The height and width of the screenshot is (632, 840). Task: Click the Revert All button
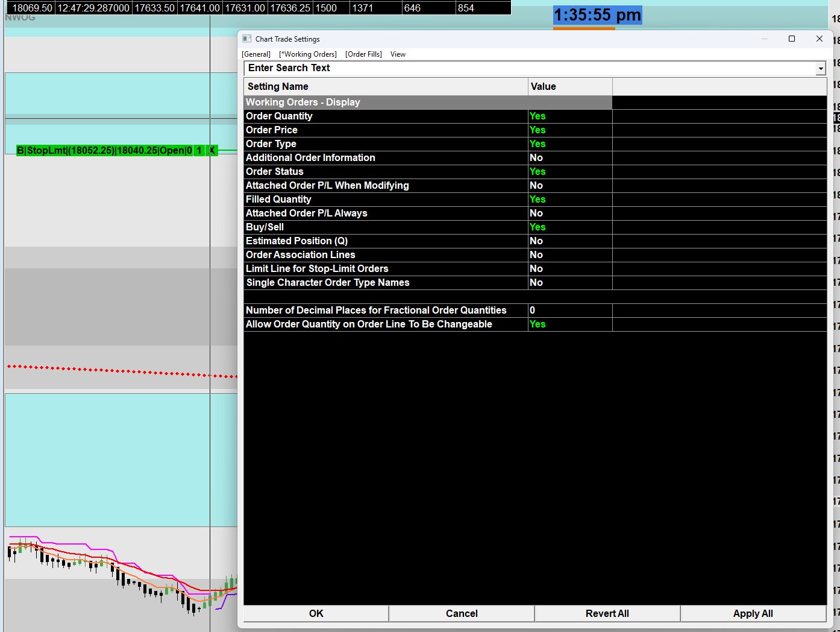[607, 613]
